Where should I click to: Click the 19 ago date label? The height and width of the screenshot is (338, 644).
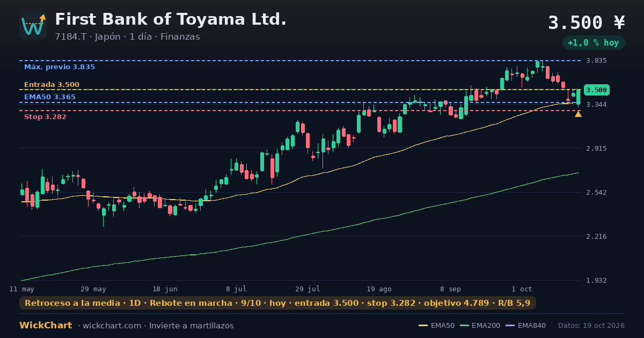click(x=379, y=289)
